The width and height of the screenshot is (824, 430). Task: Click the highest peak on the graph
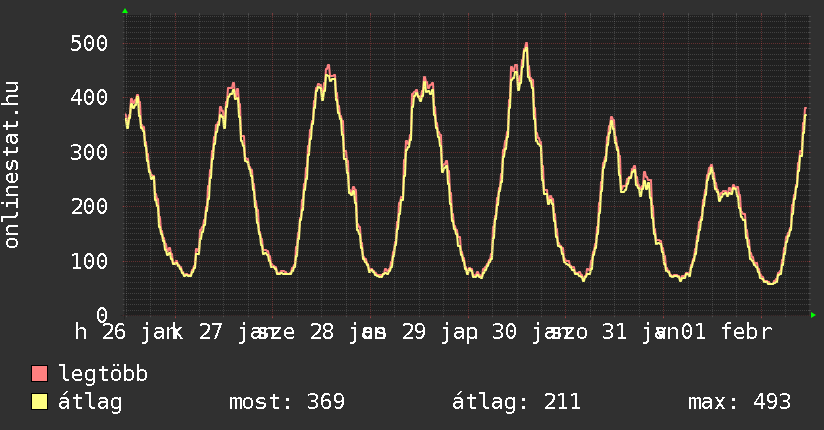pos(525,45)
